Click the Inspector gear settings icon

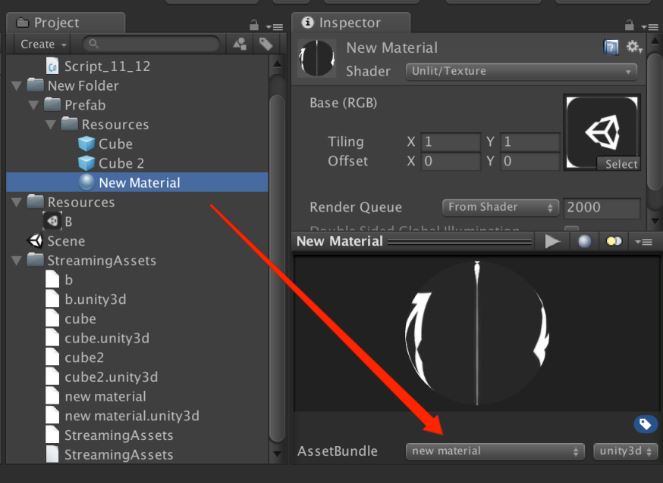633,47
